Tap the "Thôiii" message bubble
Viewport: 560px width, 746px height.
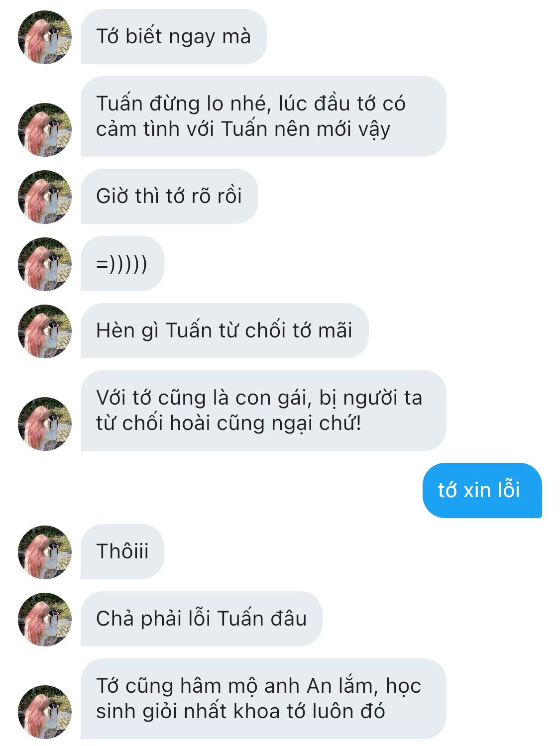click(x=122, y=551)
